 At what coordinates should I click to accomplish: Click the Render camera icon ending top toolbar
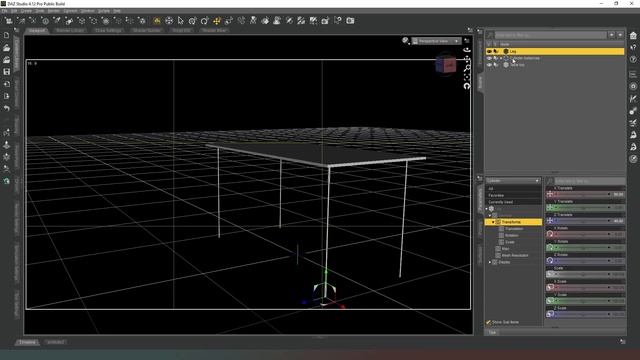(x=350, y=21)
